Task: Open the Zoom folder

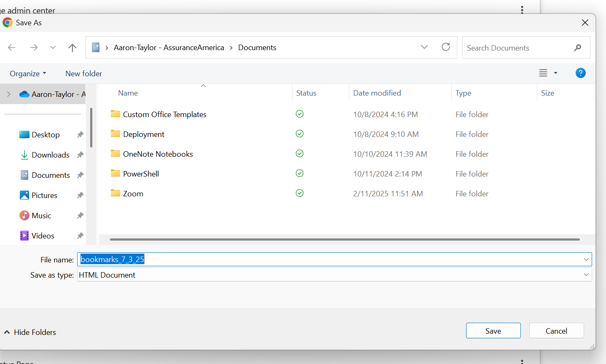Action: point(133,194)
